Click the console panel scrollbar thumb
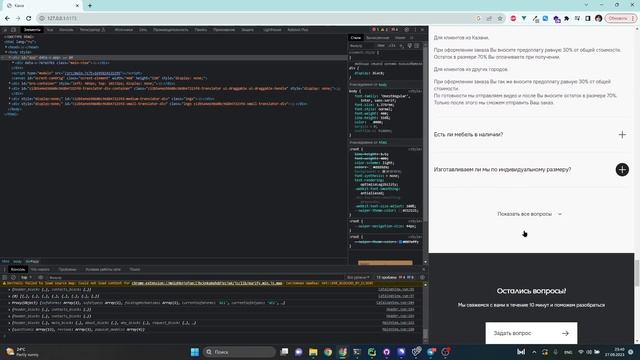 (x=425, y=334)
